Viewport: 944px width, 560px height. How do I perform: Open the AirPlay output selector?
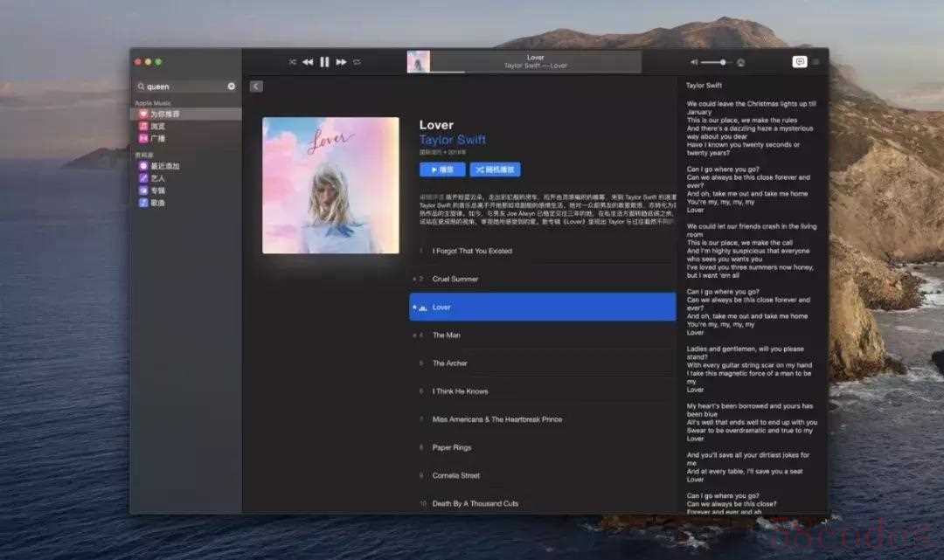[x=741, y=63]
